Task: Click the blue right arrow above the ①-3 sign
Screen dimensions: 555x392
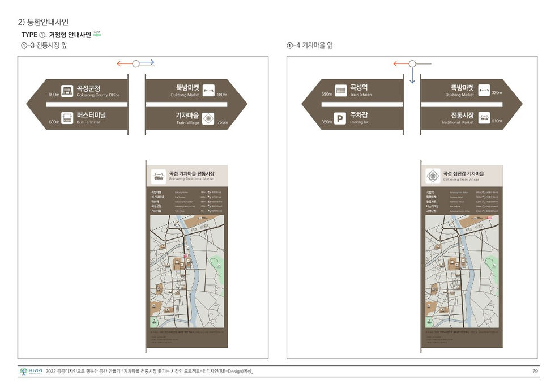Action: point(147,62)
